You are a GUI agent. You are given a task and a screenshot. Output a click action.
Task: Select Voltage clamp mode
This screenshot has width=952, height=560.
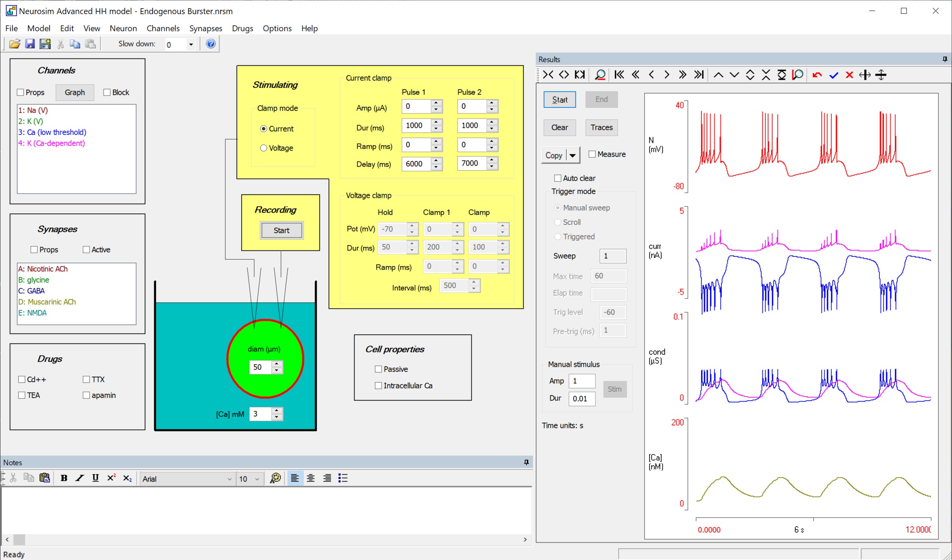264,148
